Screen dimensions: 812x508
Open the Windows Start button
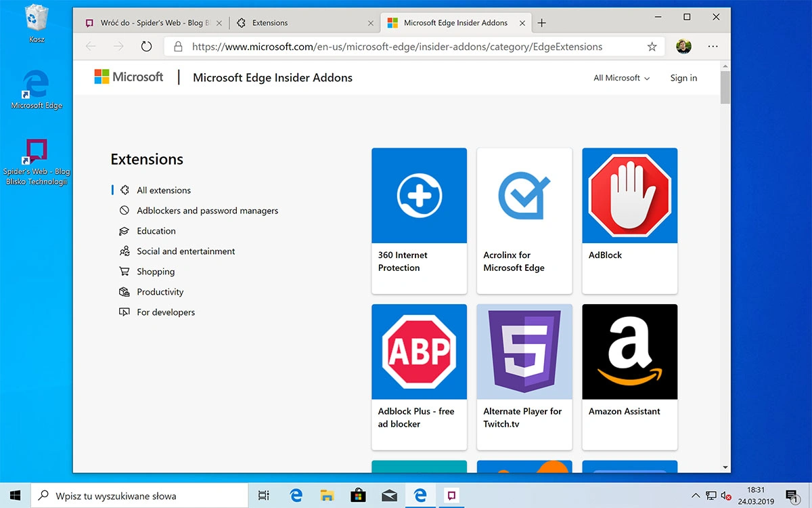tap(16, 496)
